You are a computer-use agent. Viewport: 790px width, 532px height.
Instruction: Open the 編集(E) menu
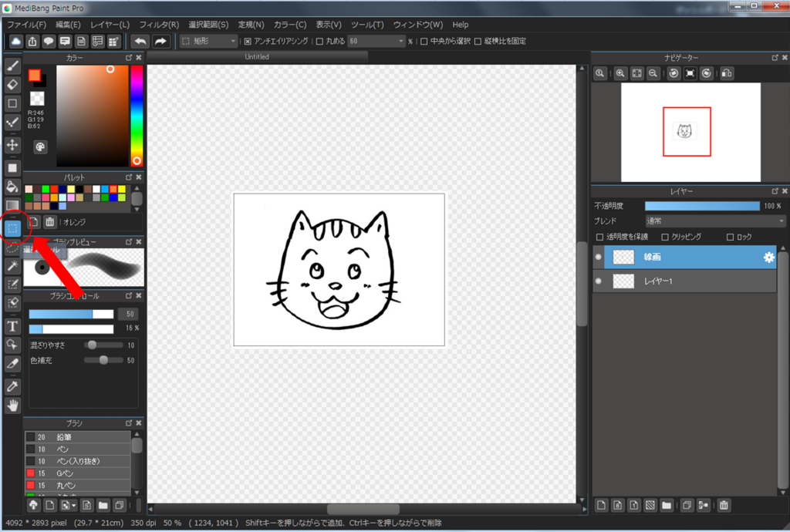68,25
